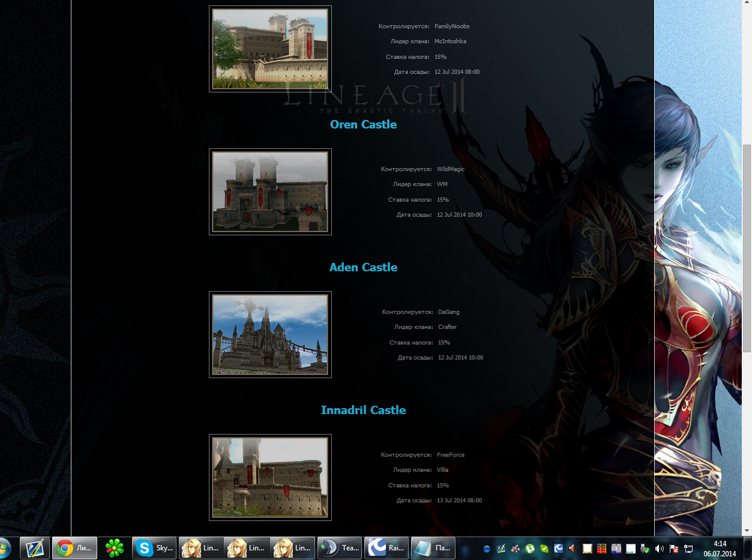752x560 pixels.
Task: Click the FreeForce clan name
Action: [x=451, y=455]
